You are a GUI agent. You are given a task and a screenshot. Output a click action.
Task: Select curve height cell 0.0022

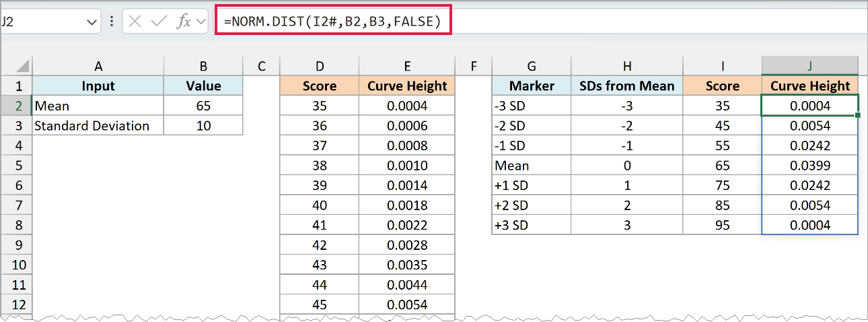(x=407, y=225)
